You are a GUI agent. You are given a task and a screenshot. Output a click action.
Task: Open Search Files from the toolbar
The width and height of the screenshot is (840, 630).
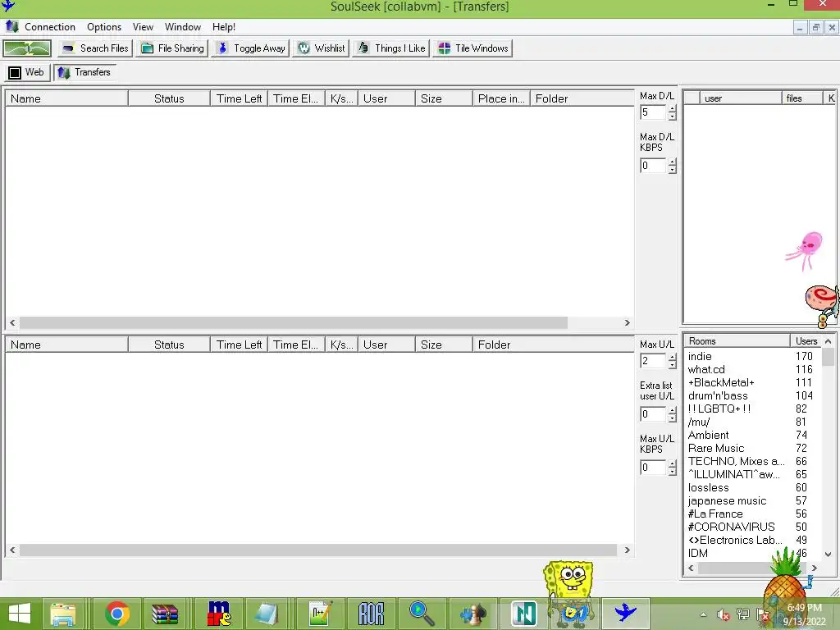(x=95, y=48)
